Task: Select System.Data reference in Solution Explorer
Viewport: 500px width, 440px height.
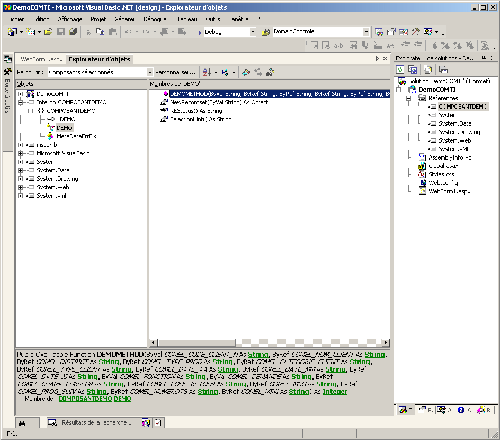Action: point(455,124)
